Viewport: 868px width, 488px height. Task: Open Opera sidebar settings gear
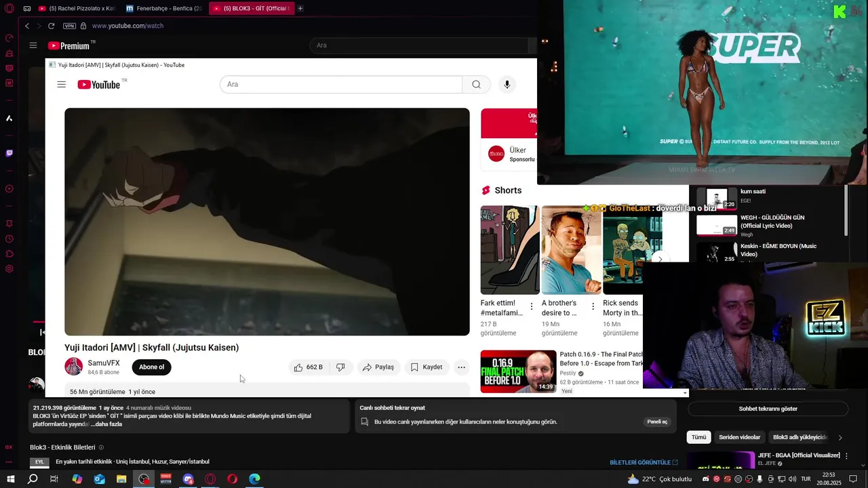pyautogui.click(x=9, y=269)
